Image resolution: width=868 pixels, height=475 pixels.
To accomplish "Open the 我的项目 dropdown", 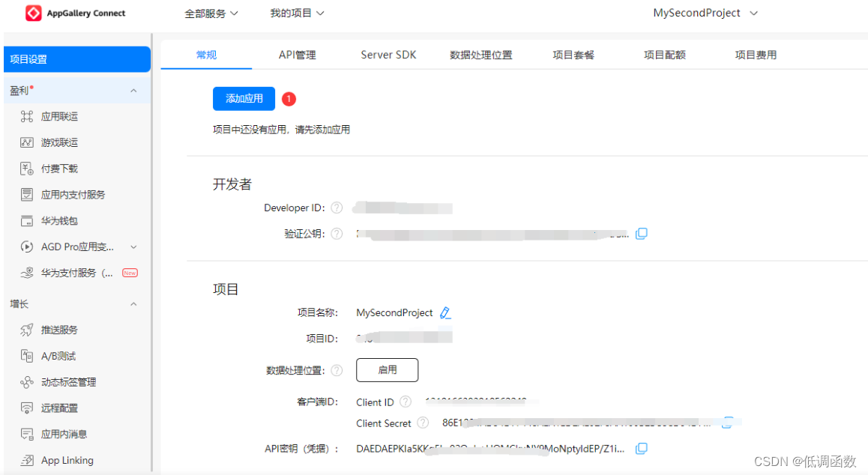I will click(x=297, y=13).
